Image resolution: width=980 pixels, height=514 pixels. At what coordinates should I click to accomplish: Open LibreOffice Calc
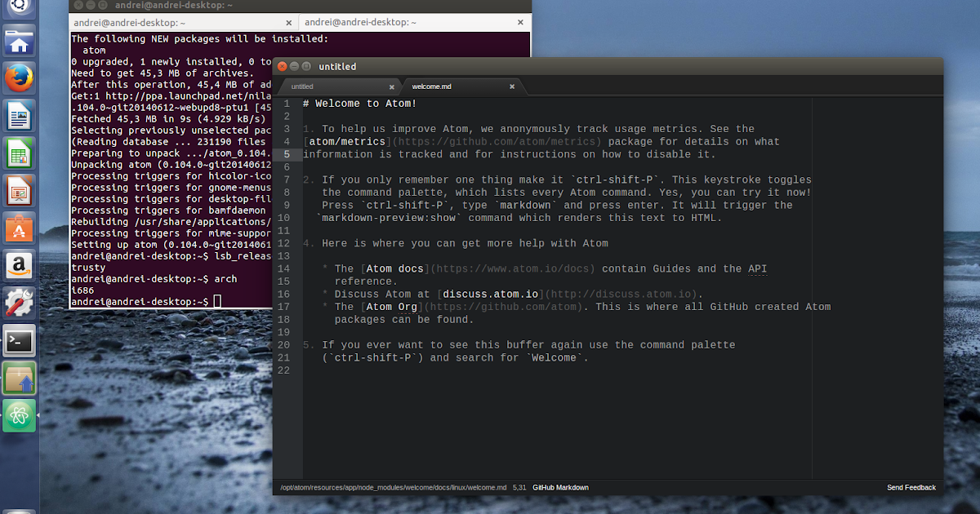coord(18,152)
